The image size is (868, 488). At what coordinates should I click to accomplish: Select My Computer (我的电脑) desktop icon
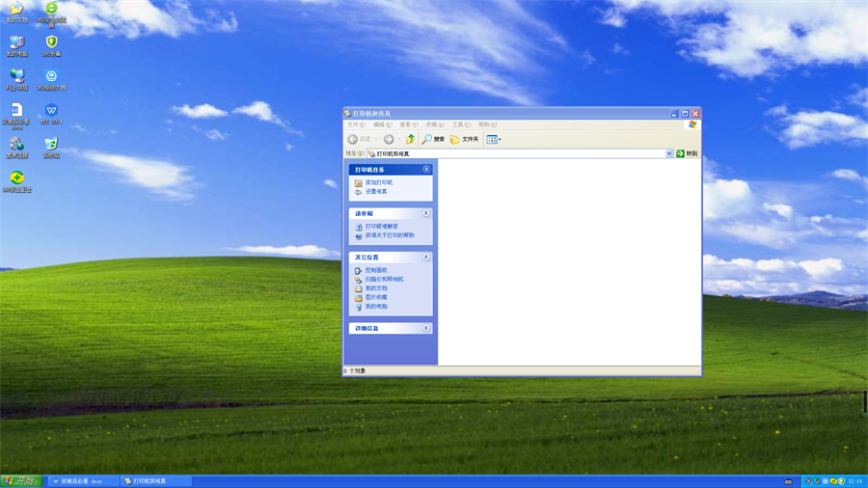16,43
